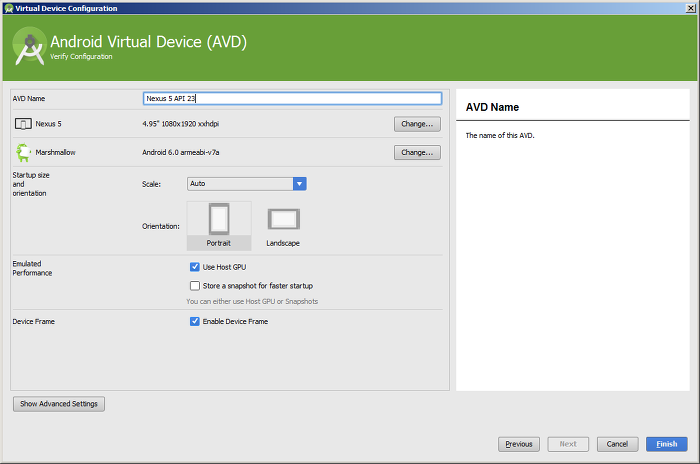Click 'The name of this AVD.' description
The image size is (700, 464).
[500, 135]
